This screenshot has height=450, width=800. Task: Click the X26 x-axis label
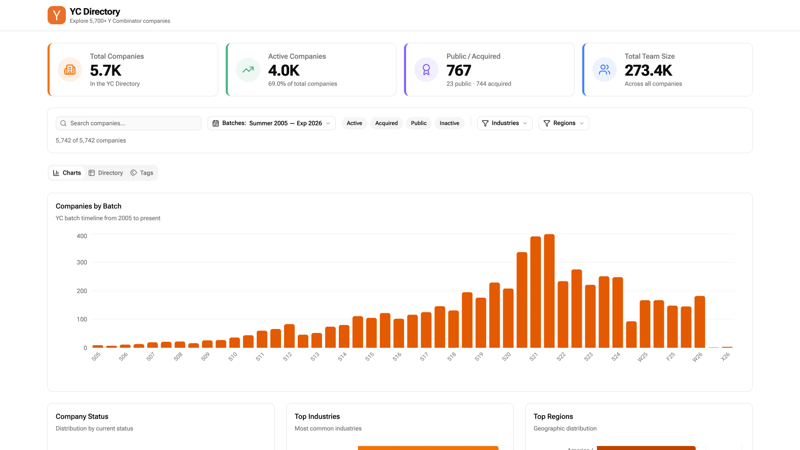725,357
